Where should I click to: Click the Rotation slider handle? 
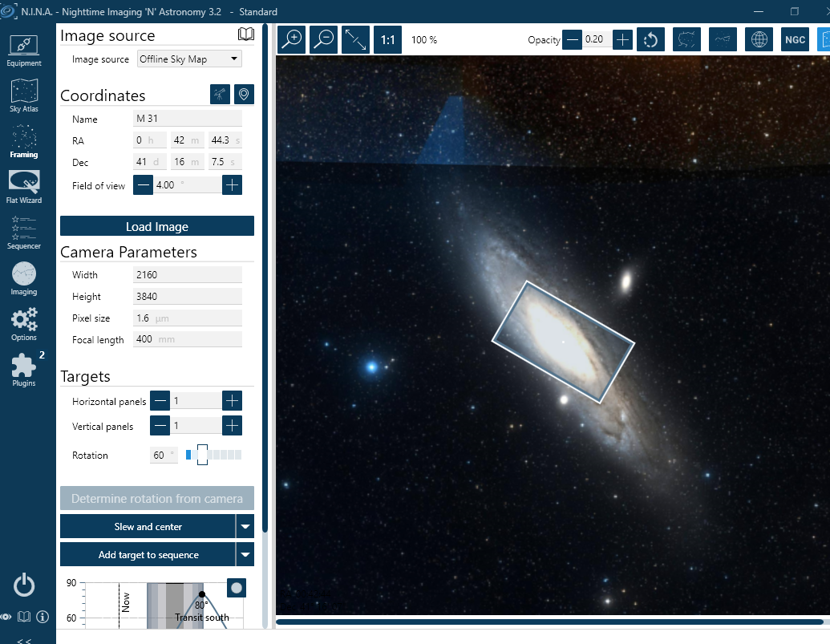click(202, 455)
